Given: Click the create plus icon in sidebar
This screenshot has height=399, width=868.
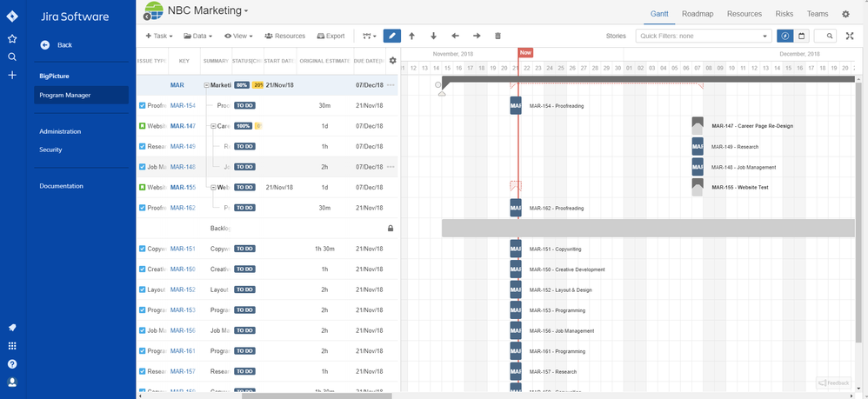Looking at the screenshot, I should click(12, 75).
